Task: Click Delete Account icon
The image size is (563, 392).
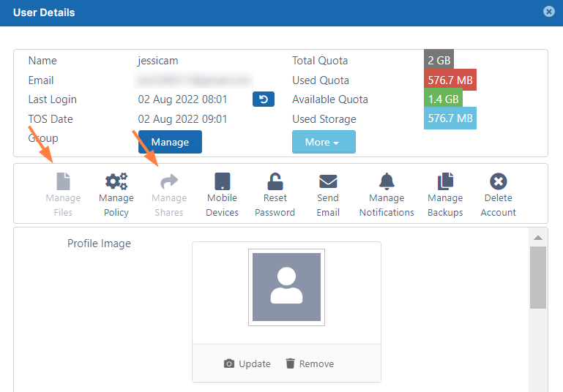Action: (499, 182)
